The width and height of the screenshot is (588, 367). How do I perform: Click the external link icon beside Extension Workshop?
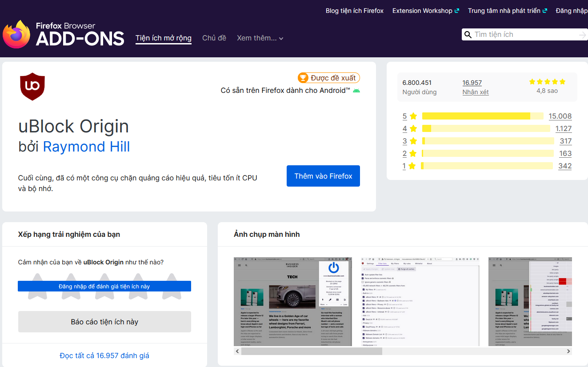pyautogui.click(x=457, y=11)
